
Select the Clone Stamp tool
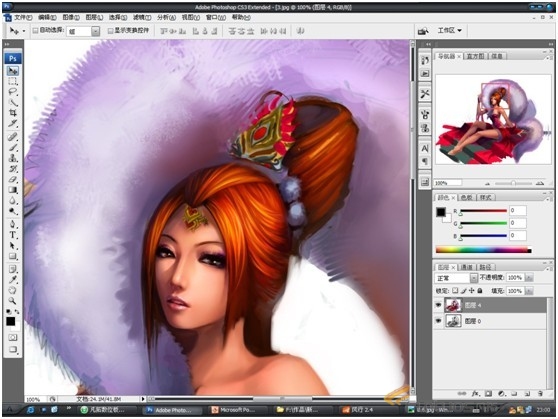click(13, 158)
